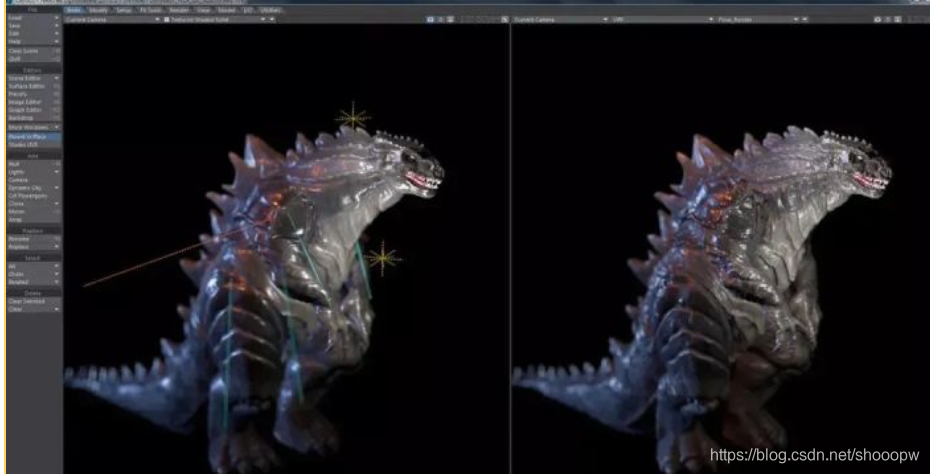Open the Surface Editor
This screenshot has width=930, height=474.
click(34, 86)
